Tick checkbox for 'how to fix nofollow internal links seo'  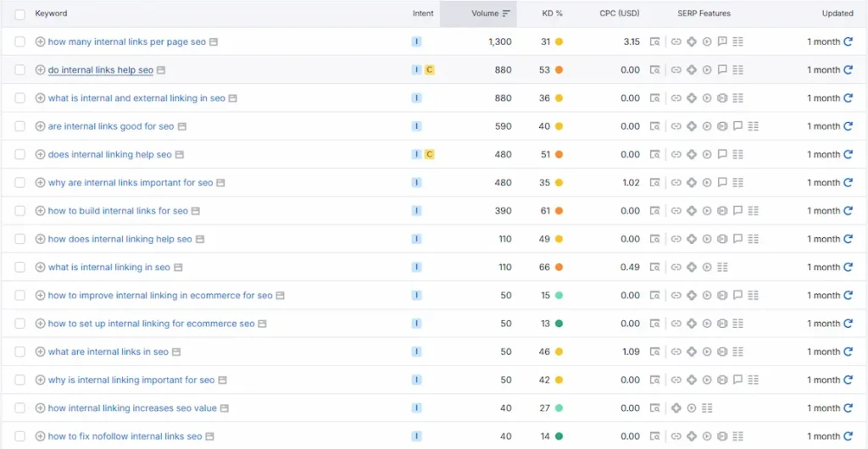(x=20, y=436)
